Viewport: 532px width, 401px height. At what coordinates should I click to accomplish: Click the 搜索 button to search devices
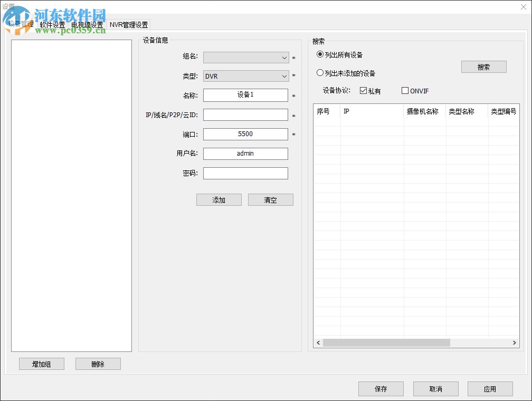click(483, 66)
